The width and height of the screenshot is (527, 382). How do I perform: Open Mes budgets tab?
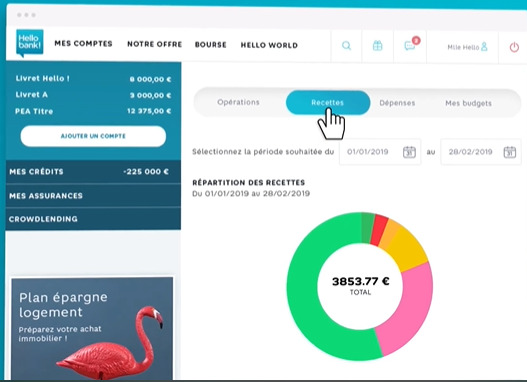[469, 103]
